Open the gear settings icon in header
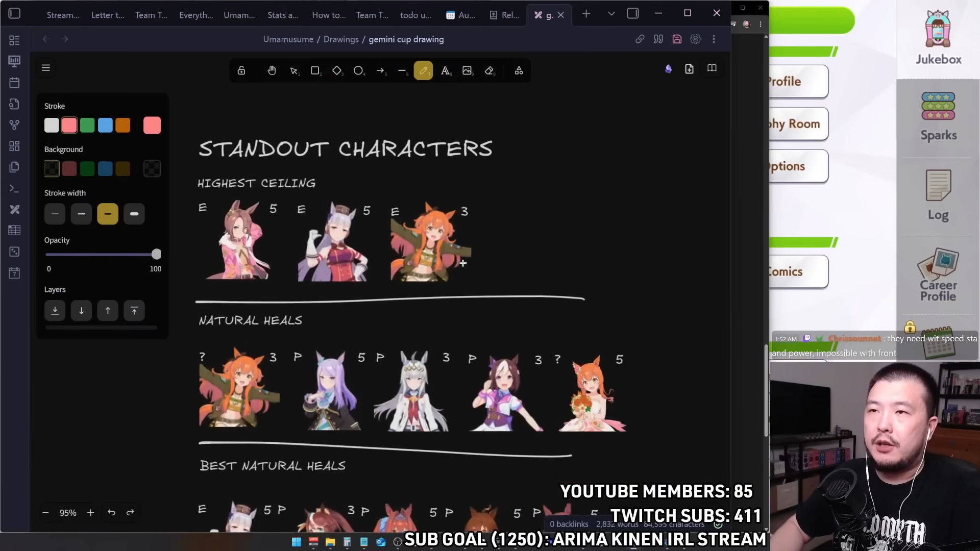 tap(695, 39)
